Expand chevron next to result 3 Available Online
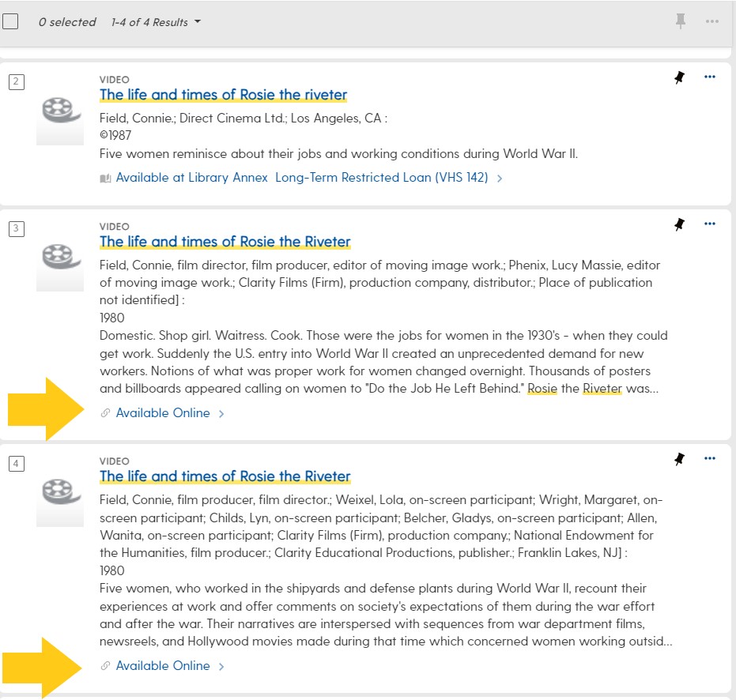736x700 pixels. point(221,414)
